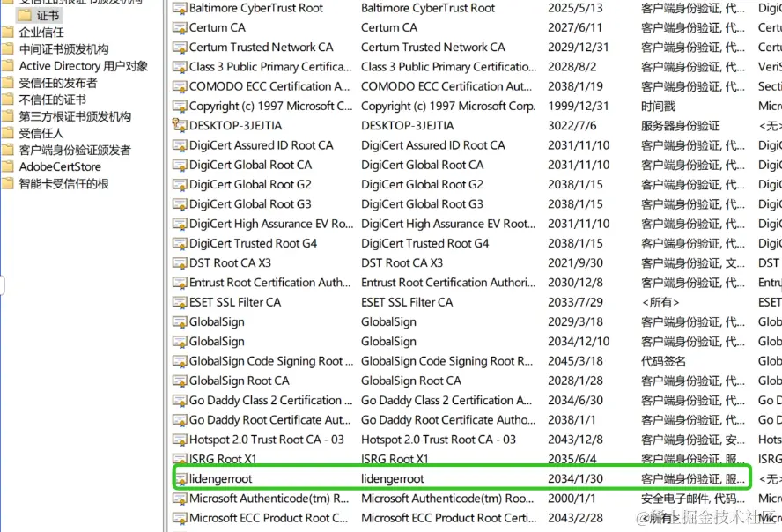782x532 pixels.
Task: Click the Copyright (c) 1997 Microsoft certificate icon
Action: coord(180,107)
